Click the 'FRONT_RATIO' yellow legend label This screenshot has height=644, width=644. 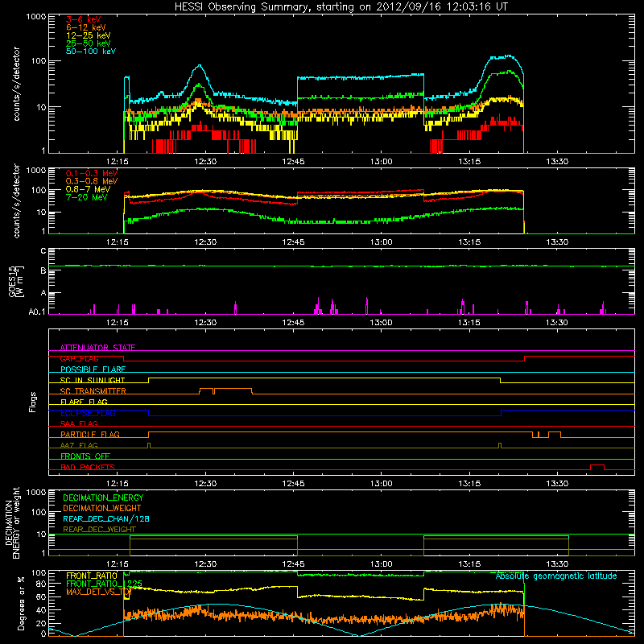coord(92,576)
